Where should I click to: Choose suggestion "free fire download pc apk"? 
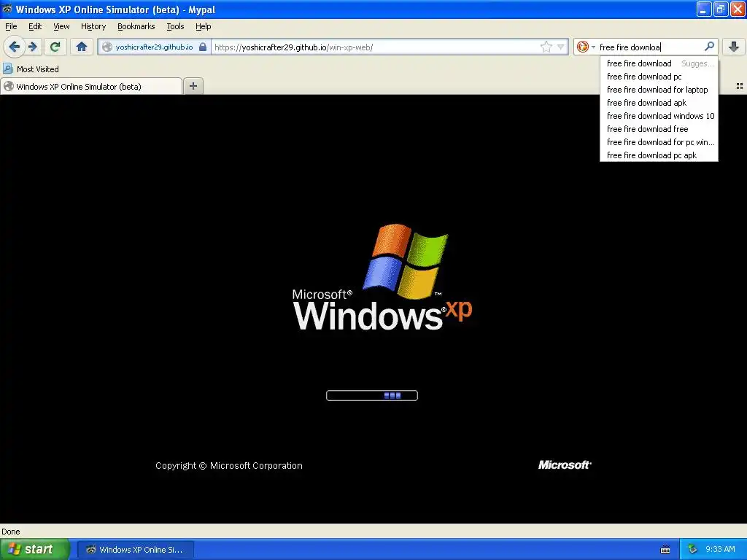(x=659, y=155)
